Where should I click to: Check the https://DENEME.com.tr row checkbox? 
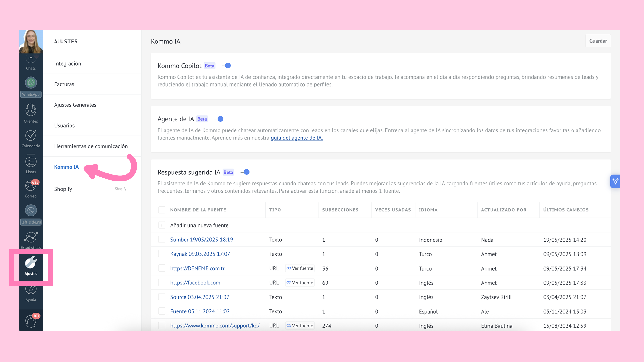point(162,268)
